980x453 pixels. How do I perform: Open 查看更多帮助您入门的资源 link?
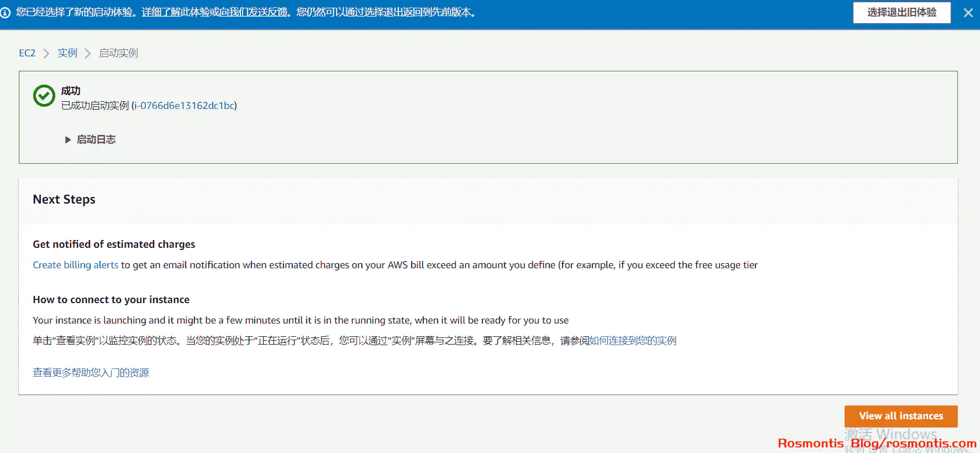coord(91,373)
